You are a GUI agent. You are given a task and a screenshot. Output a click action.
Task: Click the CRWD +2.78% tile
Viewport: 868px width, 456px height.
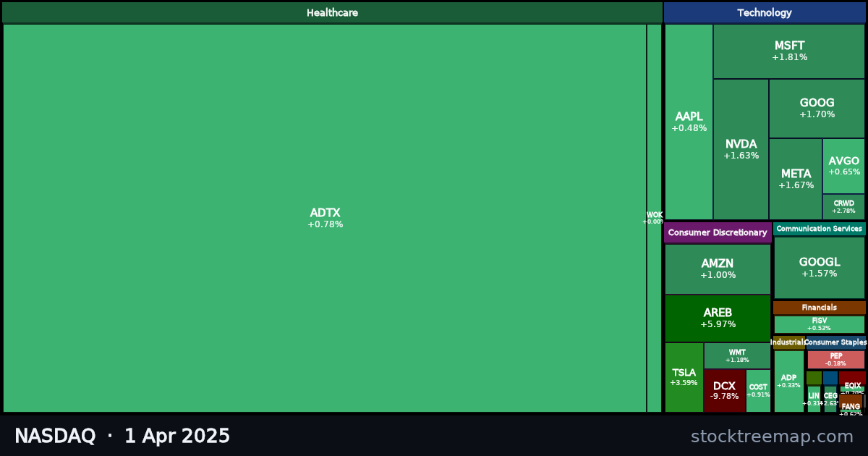tap(843, 207)
